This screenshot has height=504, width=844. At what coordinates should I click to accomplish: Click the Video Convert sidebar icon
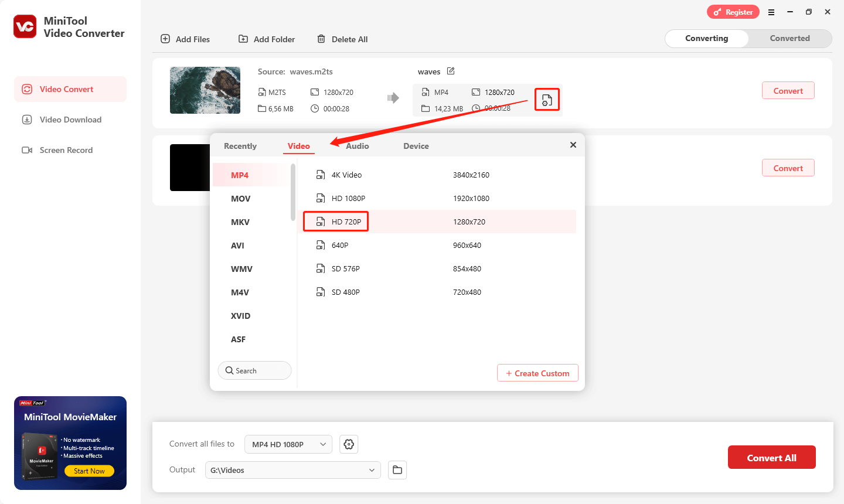[x=27, y=89]
